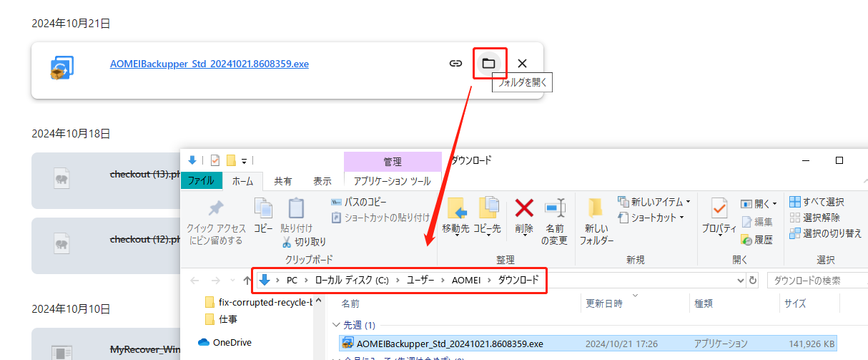Click the 管理 contextual tab header
The width and height of the screenshot is (868, 360).
[393, 162]
